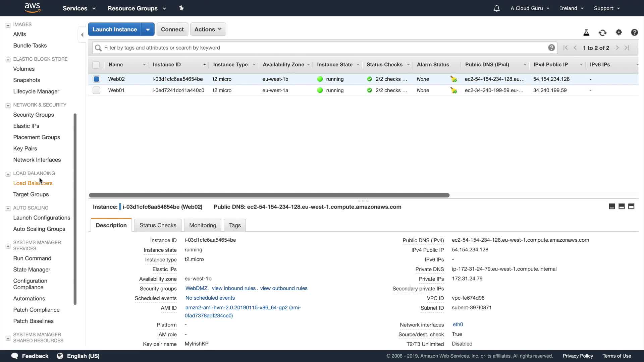Open the Monitoring tab
644x362 pixels.
(203, 225)
